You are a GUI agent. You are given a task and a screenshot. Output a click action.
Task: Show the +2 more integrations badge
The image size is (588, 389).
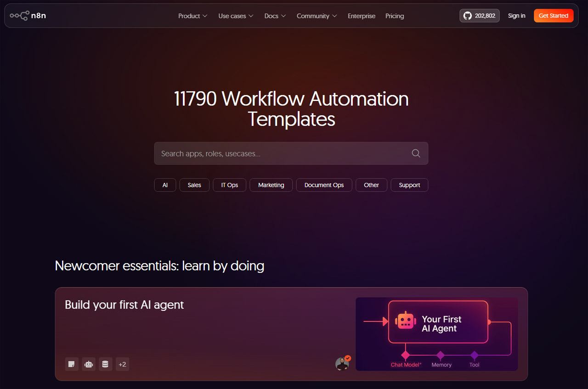122,364
